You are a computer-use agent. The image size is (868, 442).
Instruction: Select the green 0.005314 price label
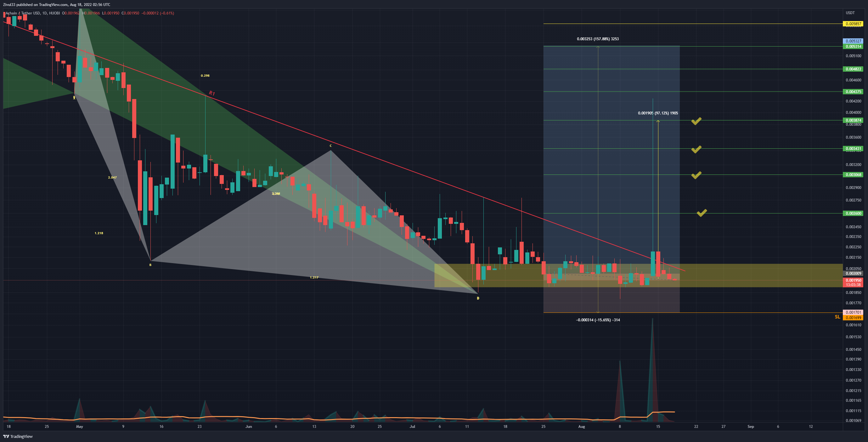click(x=854, y=47)
